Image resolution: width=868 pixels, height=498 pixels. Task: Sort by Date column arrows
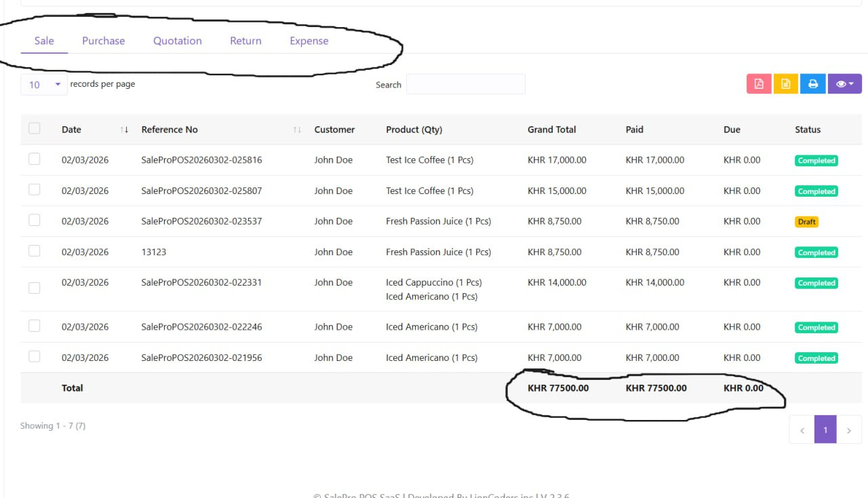(x=124, y=130)
